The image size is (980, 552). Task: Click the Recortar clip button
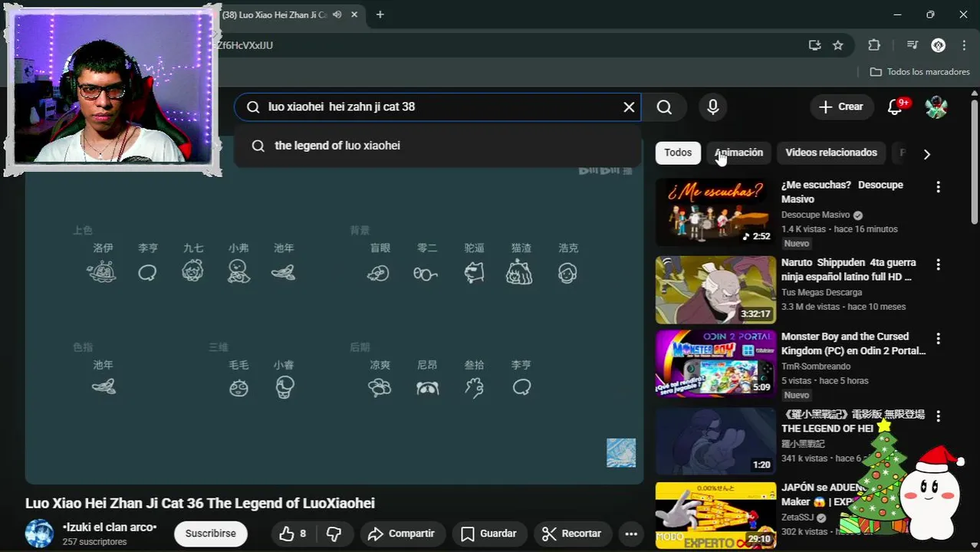click(x=571, y=534)
